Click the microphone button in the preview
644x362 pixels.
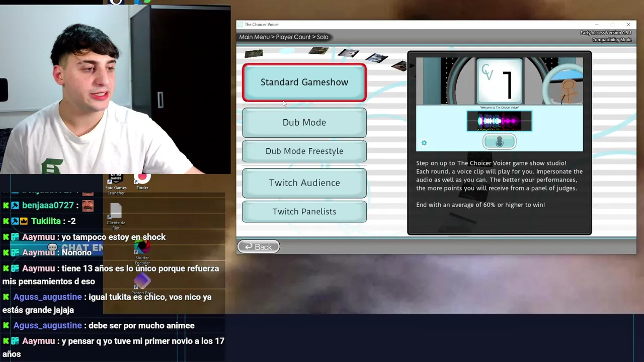point(499,142)
